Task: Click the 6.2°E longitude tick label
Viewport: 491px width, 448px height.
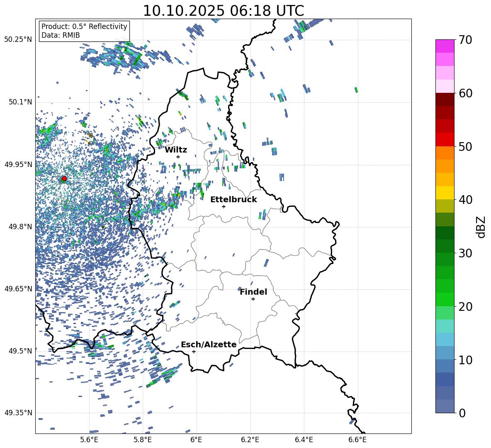Action: point(250,440)
